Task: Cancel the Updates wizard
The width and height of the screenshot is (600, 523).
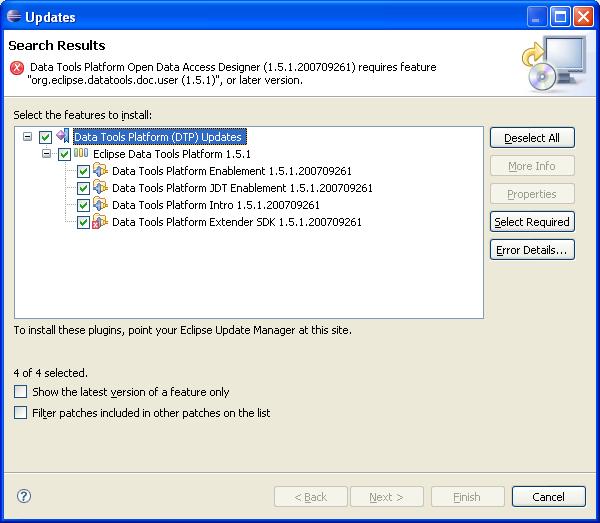Action: click(x=549, y=497)
